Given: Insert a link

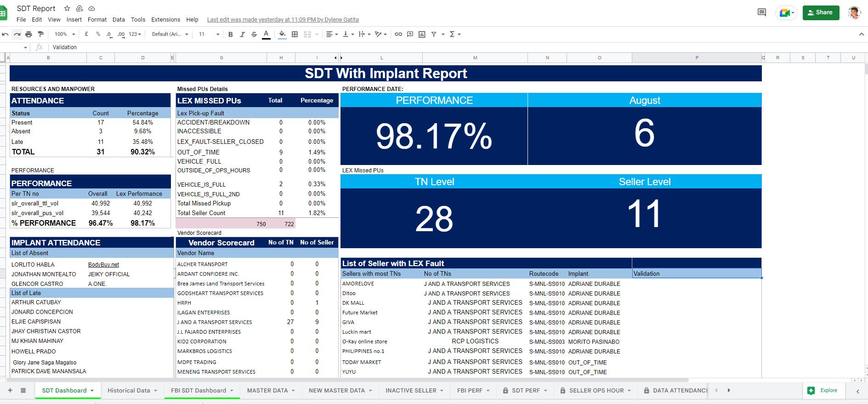Looking at the screenshot, I should tap(398, 34).
